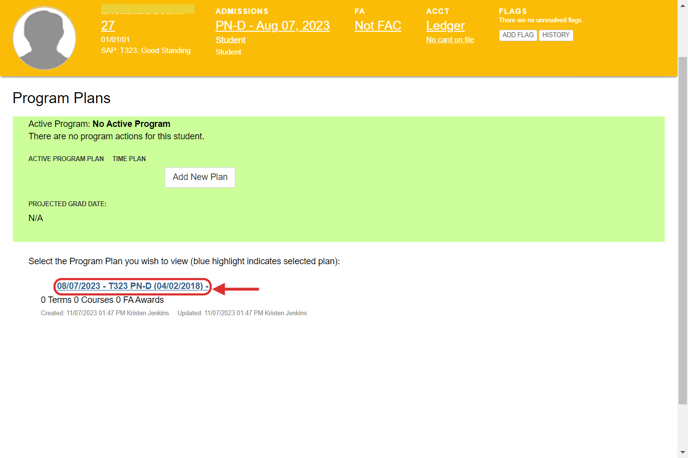Image resolution: width=688 pixels, height=458 pixels.
Task: Open the Ledger account link
Action: click(x=445, y=26)
